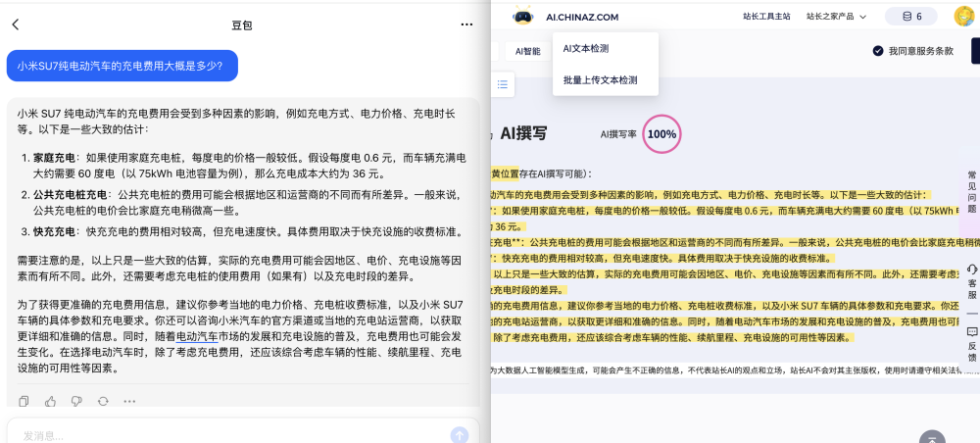This screenshot has width=980, height=443.
Task: Regenerate the 豆包 answer with the refresh icon
Action: (x=103, y=401)
